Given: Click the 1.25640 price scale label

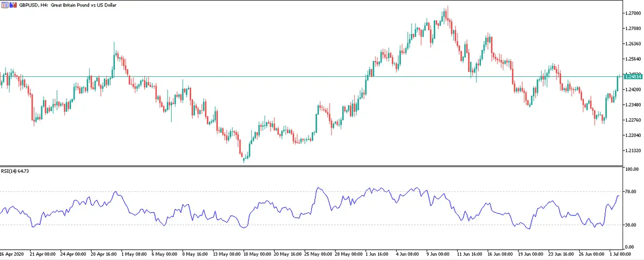Looking at the screenshot, I should [632, 59].
